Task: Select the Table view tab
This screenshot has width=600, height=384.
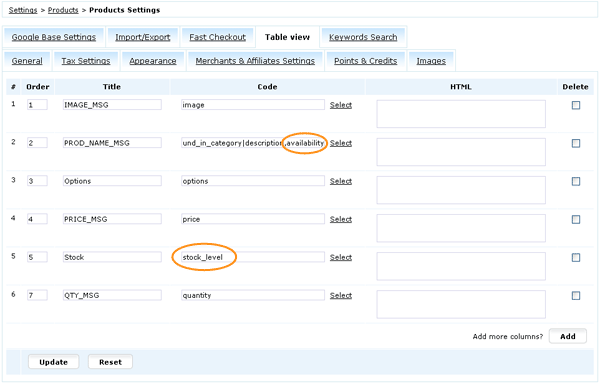Action: click(x=287, y=37)
